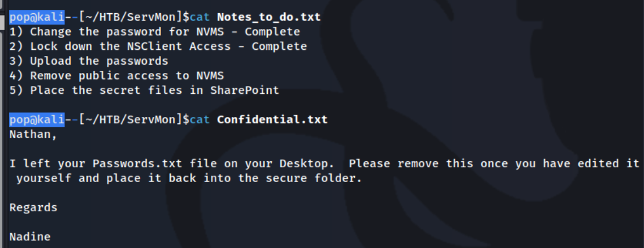The height and width of the screenshot is (248, 644).
Task: Select the Confidential.txt filename in the command
Action: coord(272,120)
